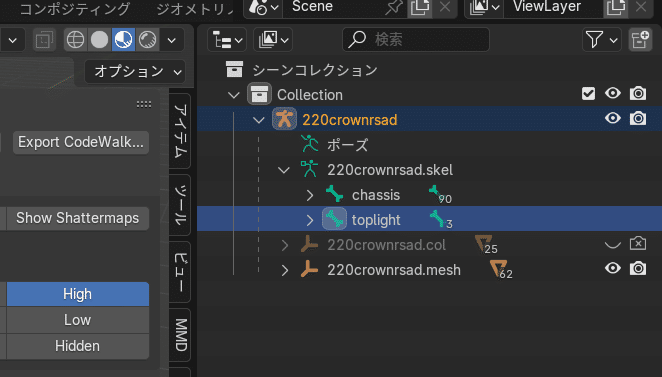Click the 220crownrsad armature object icon
The height and width of the screenshot is (377, 662).
coord(284,119)
